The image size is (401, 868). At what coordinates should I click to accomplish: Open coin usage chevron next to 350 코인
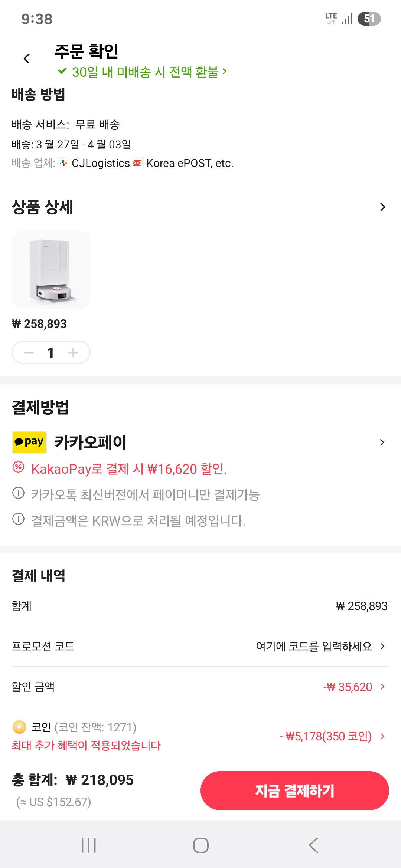pos(382,736)
